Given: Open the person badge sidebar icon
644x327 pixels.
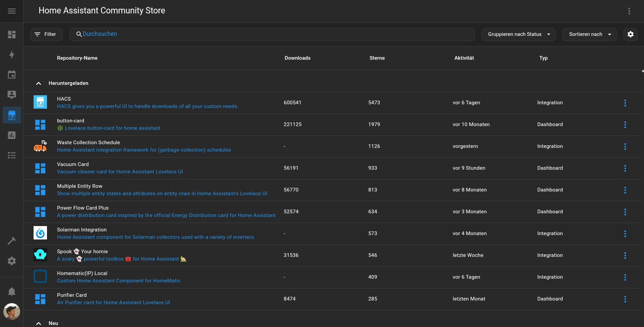Looking at the screenshot, I should tap(12, 95).
